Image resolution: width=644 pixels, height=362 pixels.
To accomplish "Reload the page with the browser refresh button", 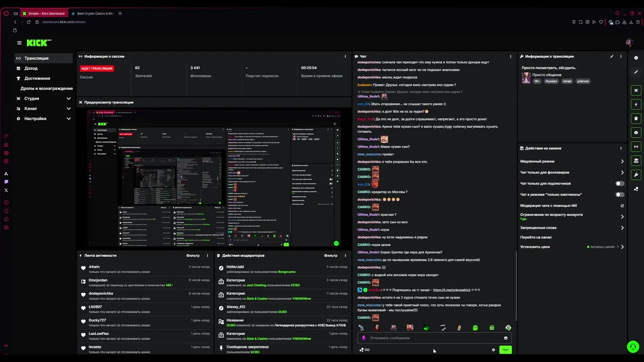I will click(28, 22).
